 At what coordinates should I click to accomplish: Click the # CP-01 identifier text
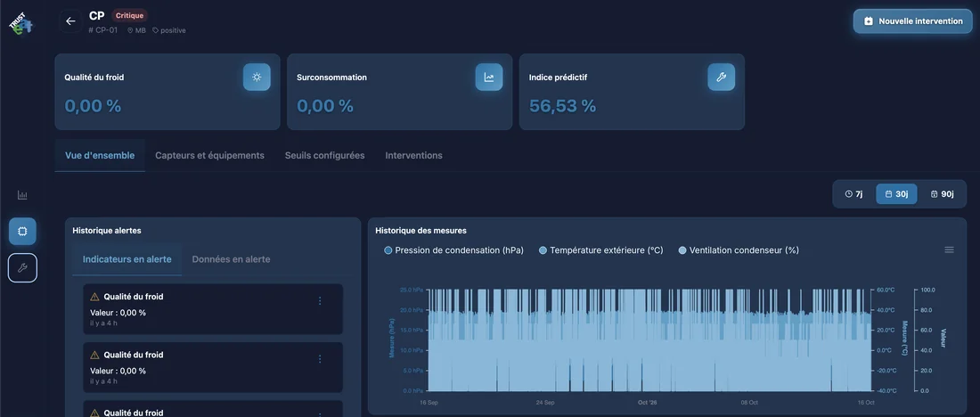tap(103, 30)
